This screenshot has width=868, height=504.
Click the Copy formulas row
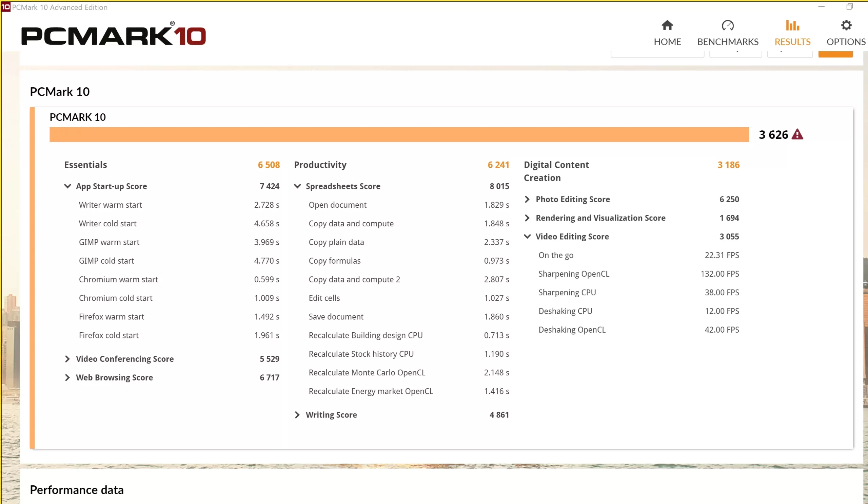pyautogui.click(x=409, y=261)
